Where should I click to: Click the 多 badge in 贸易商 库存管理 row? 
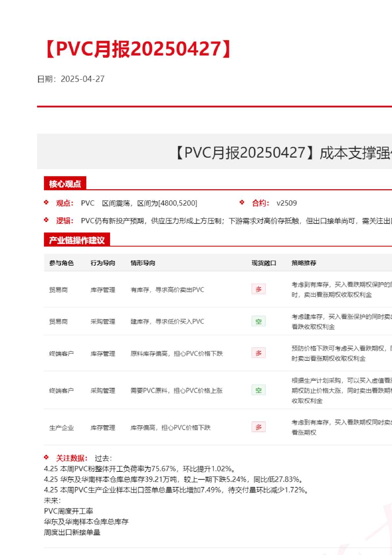(258, 289)
